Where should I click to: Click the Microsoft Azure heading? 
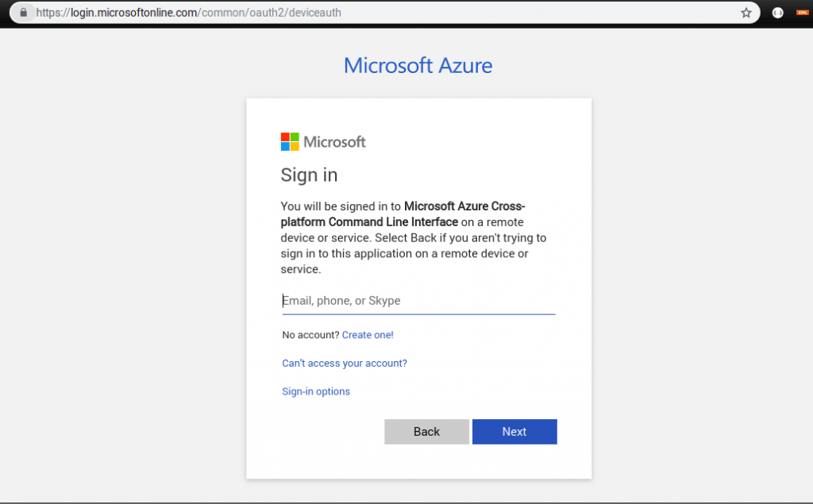[418, 65]
